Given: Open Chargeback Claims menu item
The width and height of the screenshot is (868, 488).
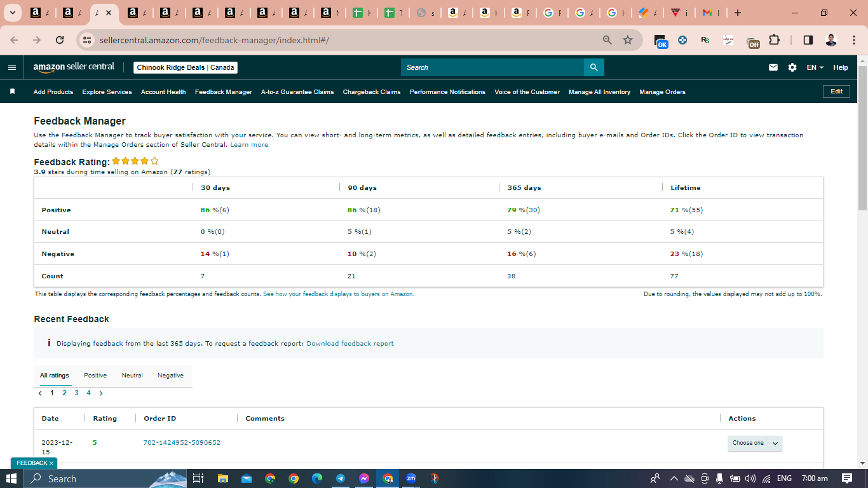Looking at the screenshot, I should coord(372,91).
